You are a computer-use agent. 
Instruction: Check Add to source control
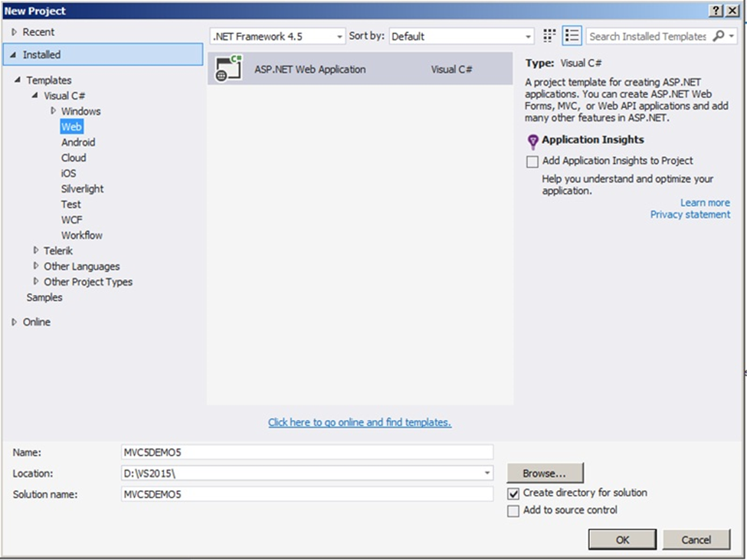click(x=513, y=511)
